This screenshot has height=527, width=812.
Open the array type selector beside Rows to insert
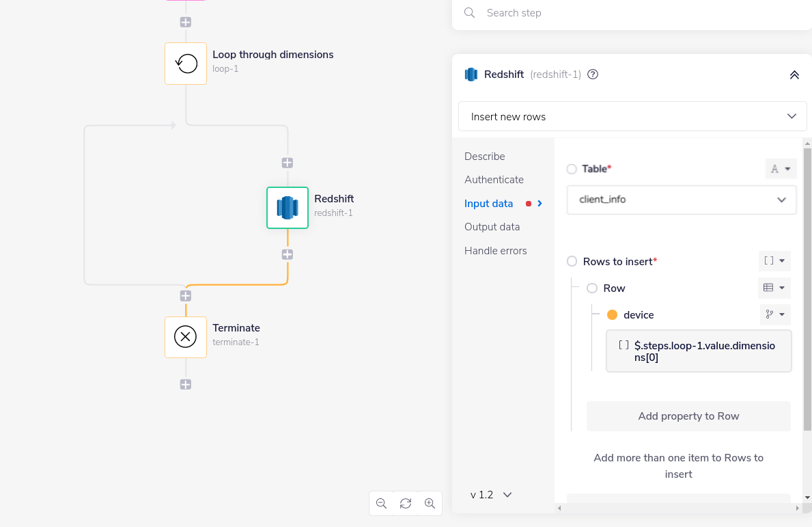(x=774, y=260)
